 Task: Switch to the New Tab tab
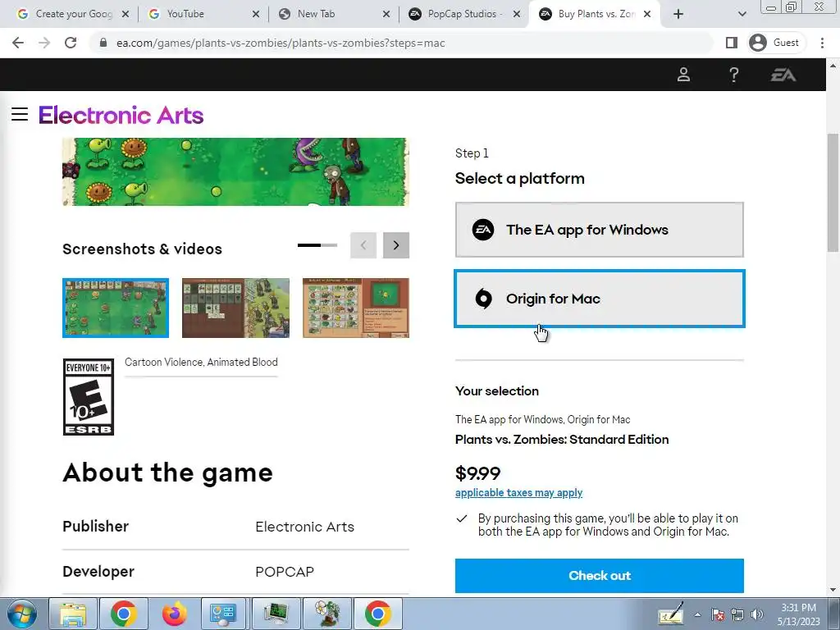click(x=332, y=14)
